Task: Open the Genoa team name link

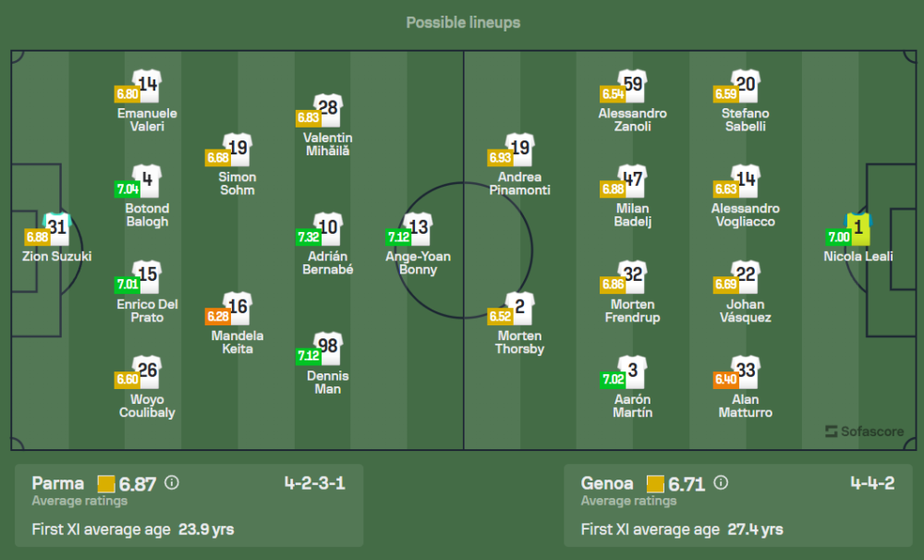Action: point(607,483)
